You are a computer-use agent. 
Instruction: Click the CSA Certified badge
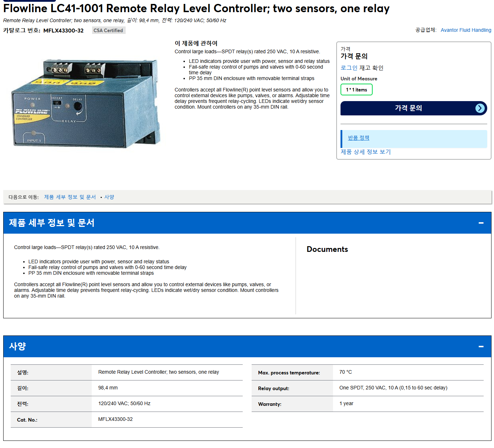click(x=109, y=30)
